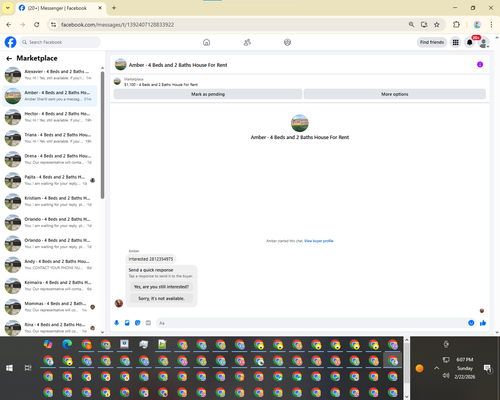Click the Search Facebook field
The width and height of the screenshot is (500, 400).
pyautogui.click(x=60, y=42)
